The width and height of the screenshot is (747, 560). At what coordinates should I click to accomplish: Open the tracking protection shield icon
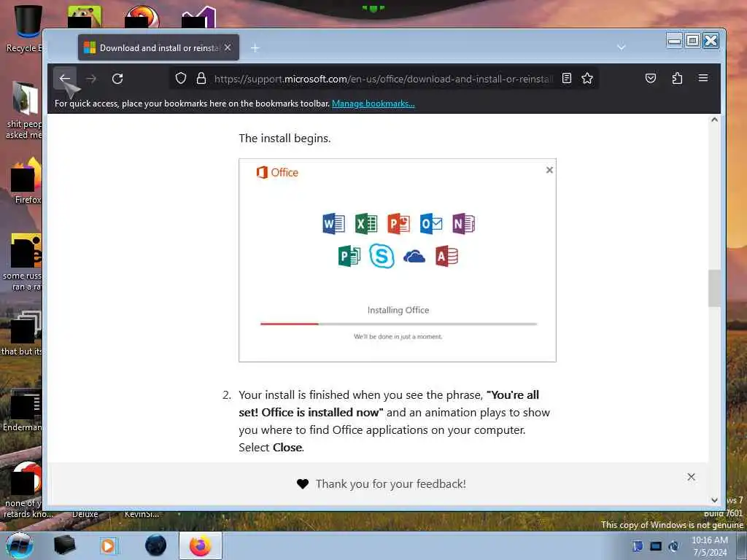pyautogui.click(x=181, y=78)
